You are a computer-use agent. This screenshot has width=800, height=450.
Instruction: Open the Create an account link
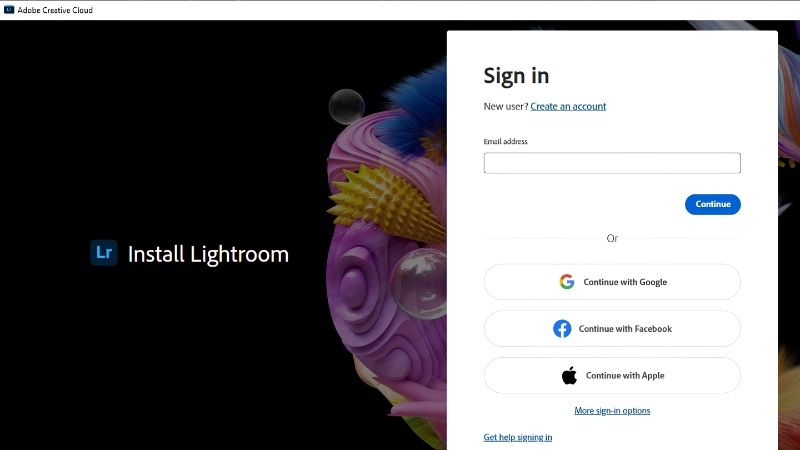[568, 106]
